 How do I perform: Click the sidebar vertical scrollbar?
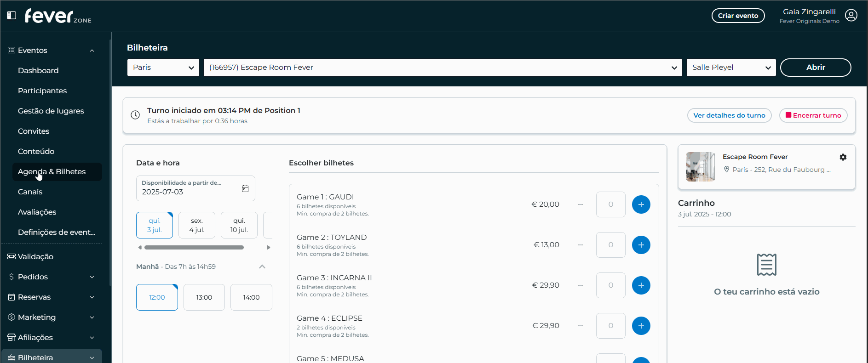[x=110, y=162]
